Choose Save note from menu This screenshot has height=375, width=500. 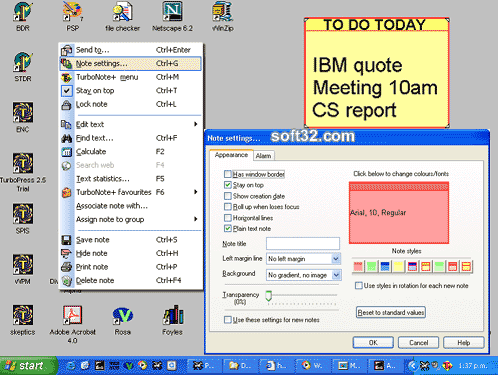131,240
